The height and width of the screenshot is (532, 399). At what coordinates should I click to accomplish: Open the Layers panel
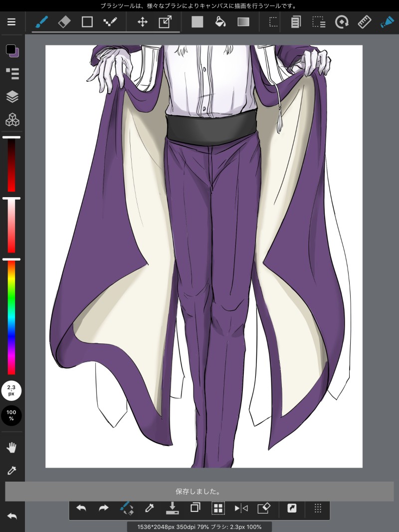coord(12,97)
